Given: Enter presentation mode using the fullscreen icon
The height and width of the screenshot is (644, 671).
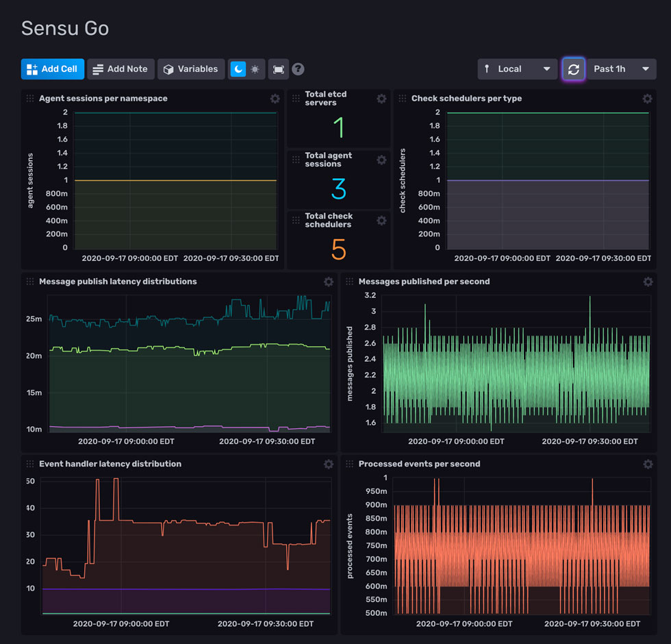Looking at the screenshot, I should point(279,69).
